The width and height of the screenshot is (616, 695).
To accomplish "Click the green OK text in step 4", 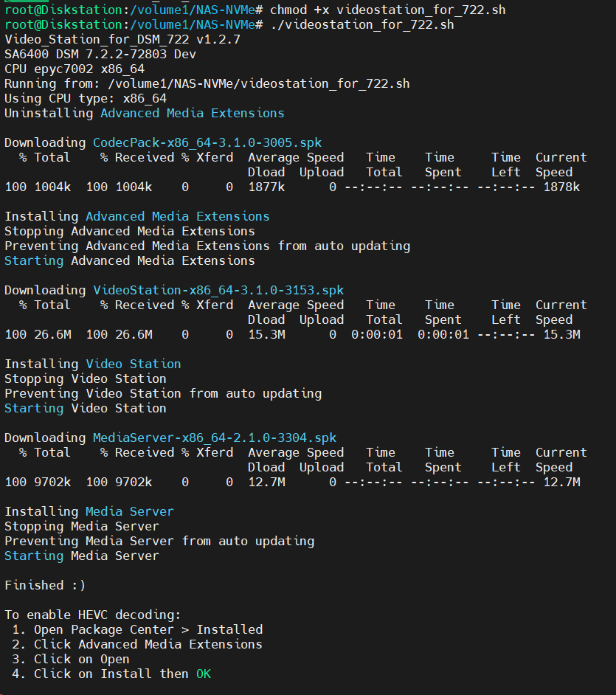I will [x=203, y=674].
